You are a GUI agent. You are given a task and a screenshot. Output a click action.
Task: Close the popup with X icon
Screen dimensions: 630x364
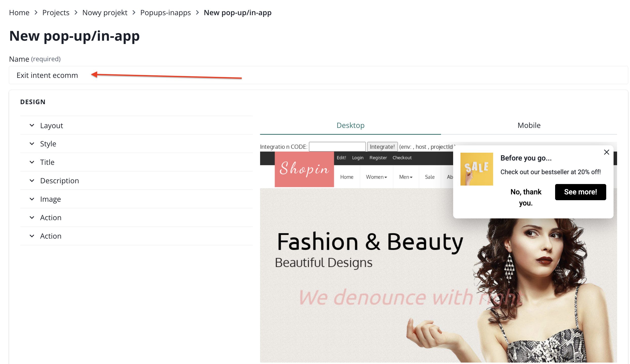[x=606, y=152]
